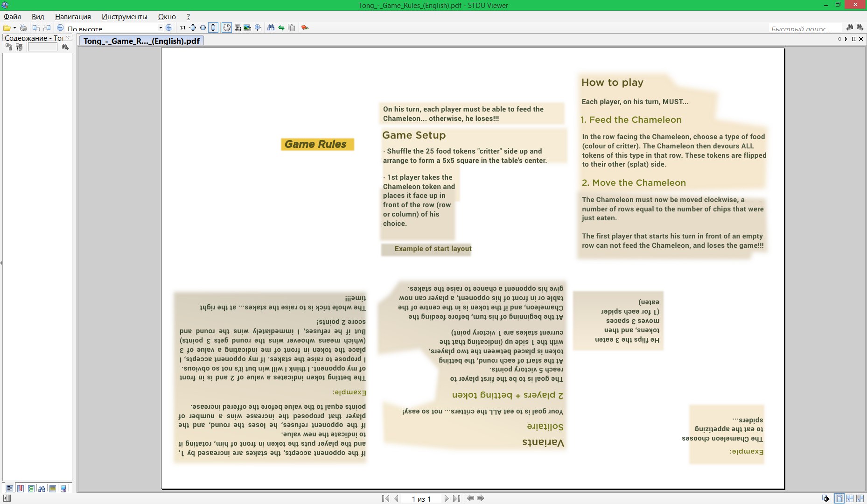Open the Вид menu
Screen dimensions: 867x504
click(38, 17)
